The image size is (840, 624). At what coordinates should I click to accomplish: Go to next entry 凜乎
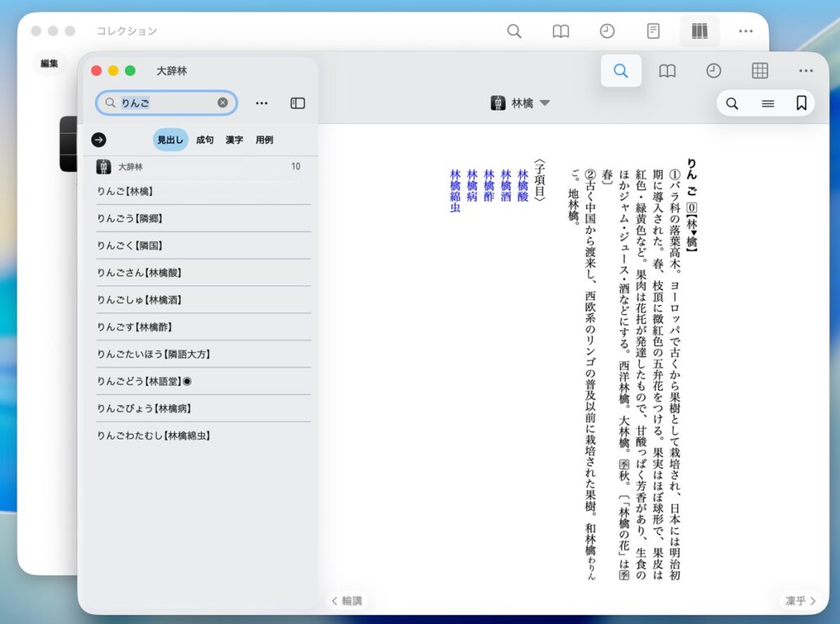[800, 601]
